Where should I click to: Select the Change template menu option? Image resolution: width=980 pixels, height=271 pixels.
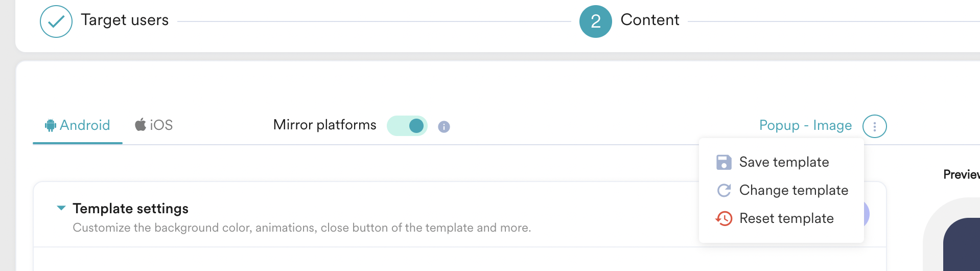click(794, 191)
